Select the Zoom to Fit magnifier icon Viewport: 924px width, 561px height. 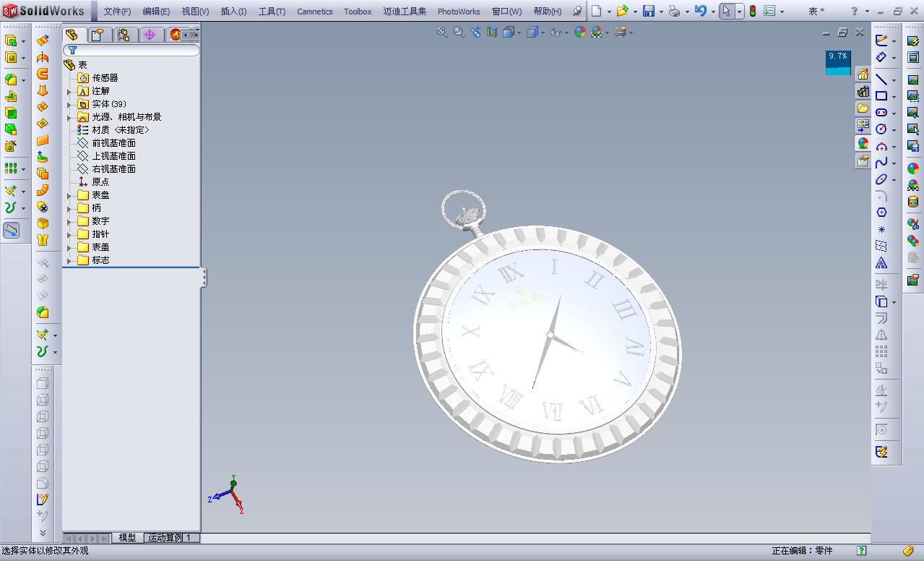point(442,32)
